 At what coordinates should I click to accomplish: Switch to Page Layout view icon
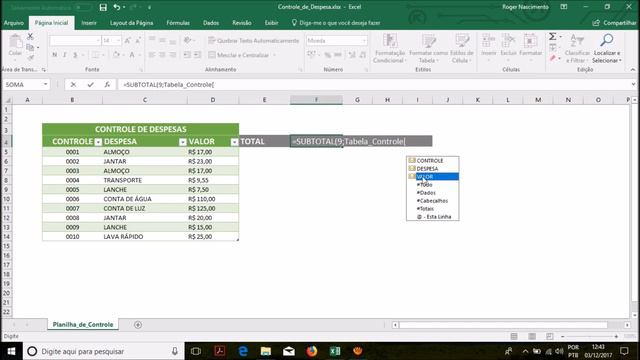(532, 336)
